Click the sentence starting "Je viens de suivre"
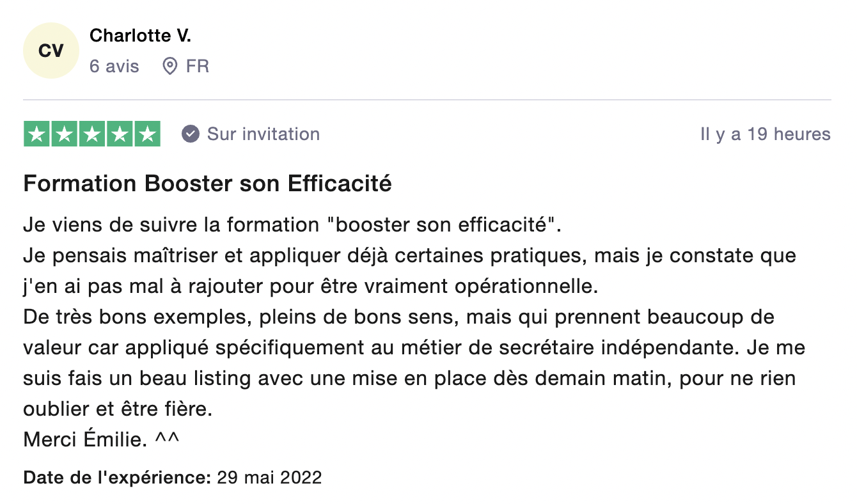857x504 pixels. (295, 225)
